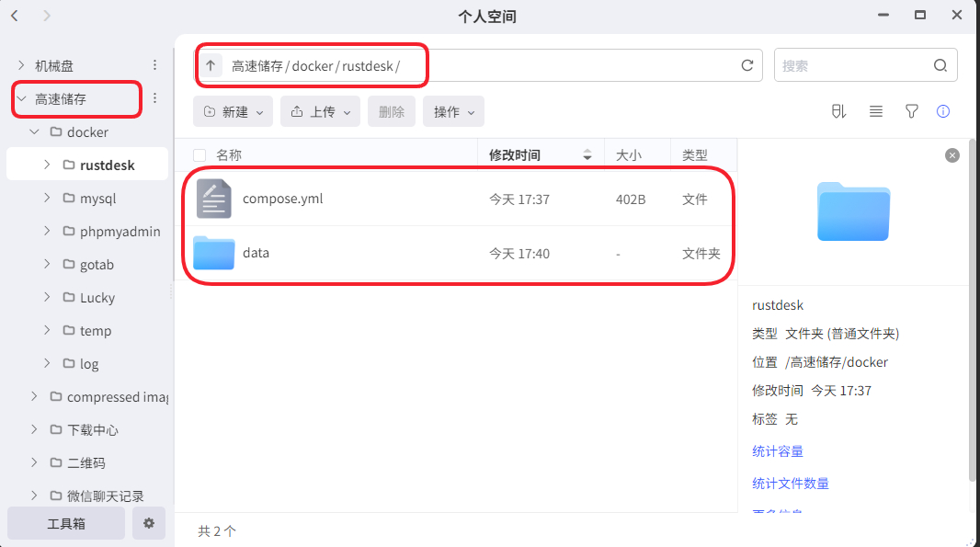
Task: Click the data folder name
Action: [256, 253]
